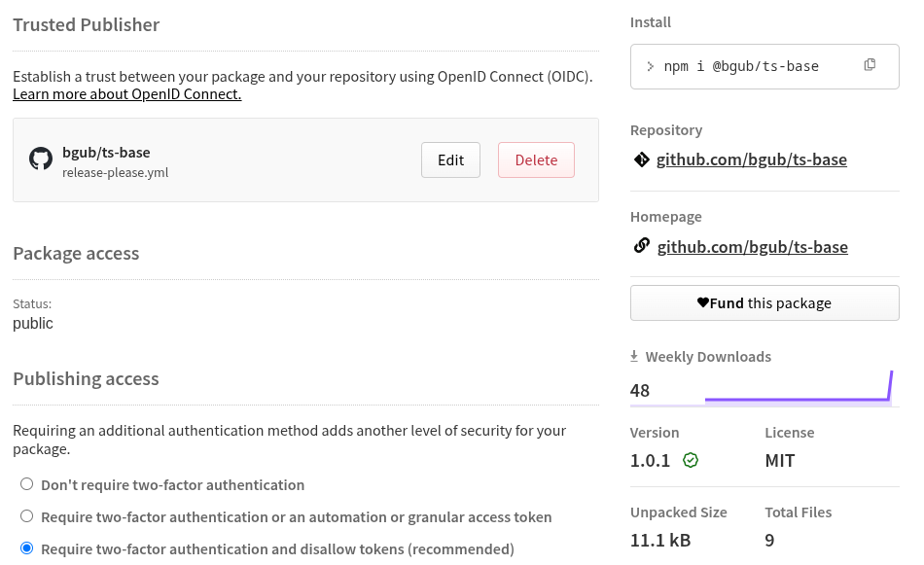
Task: Click the weekly downloads arrow icon
Action: point(634,356)
